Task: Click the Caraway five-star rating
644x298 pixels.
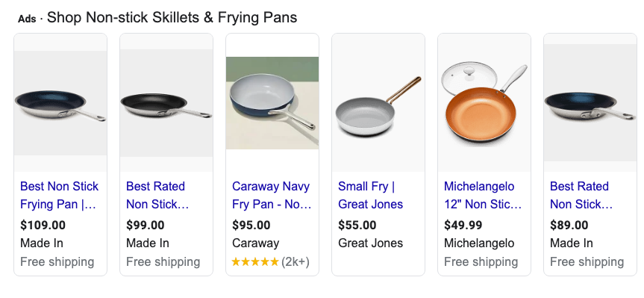Action: pos(255,262)
